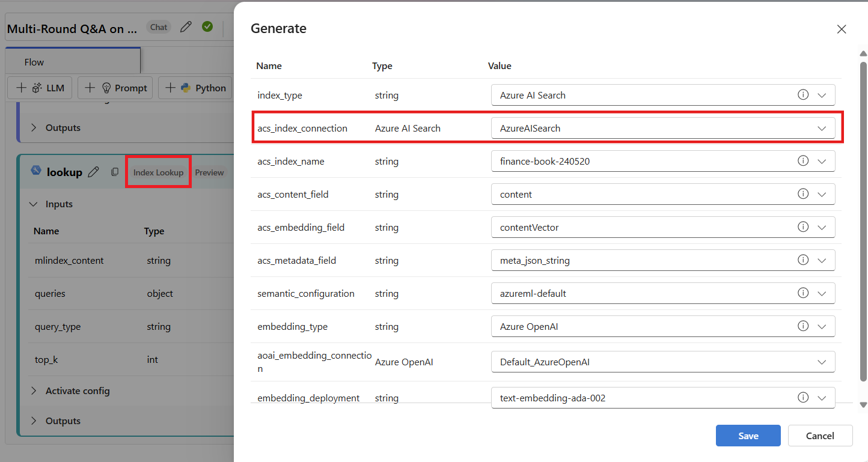Copy the lookup node with clone icon

pos(115,172)
